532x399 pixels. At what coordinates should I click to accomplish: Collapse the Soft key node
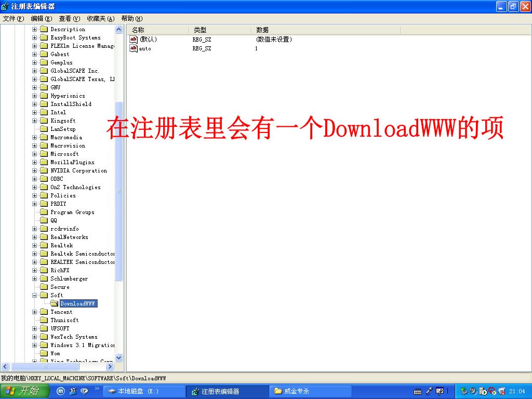click(35, 296)
